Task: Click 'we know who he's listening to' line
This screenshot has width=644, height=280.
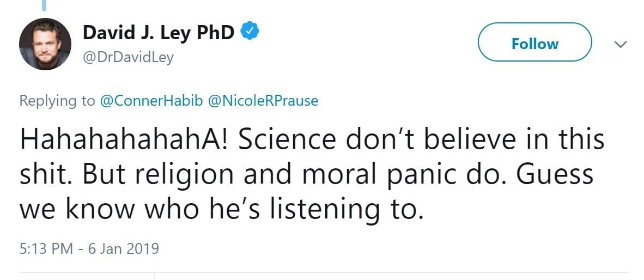Action: click(x=221, y=210)
